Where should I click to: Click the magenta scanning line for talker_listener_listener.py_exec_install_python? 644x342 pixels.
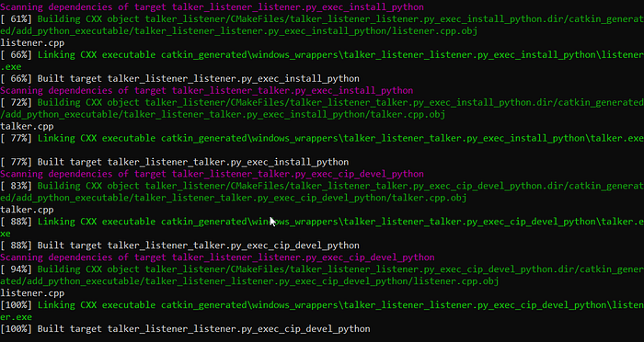coord(212,7)
